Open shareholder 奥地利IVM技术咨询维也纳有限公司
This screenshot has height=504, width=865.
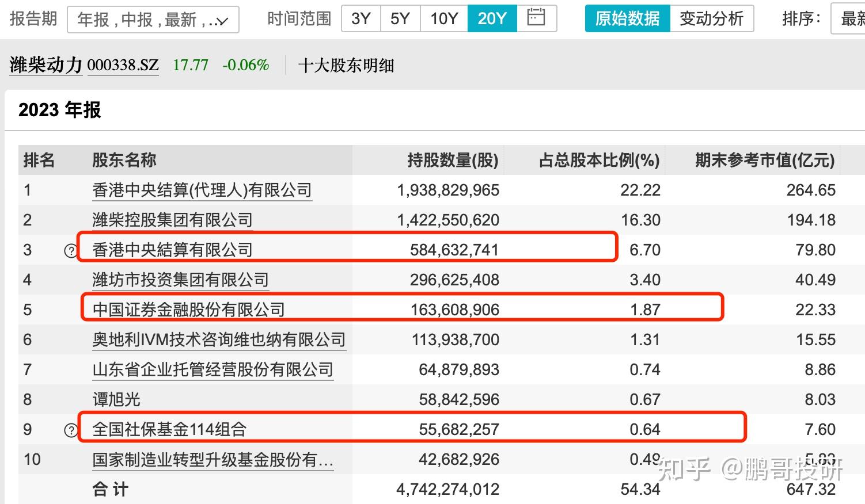click(219, 339)
